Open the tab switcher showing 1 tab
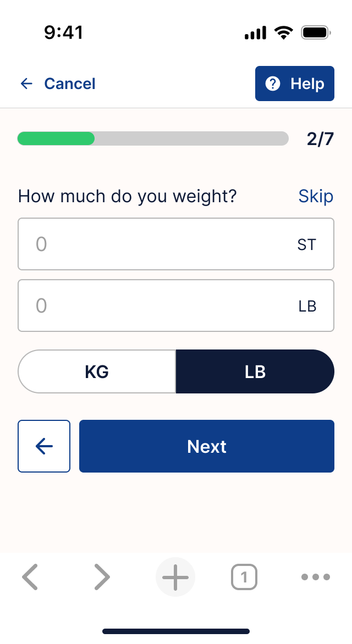Screen dimensions: 352x644 click(244, 577)
